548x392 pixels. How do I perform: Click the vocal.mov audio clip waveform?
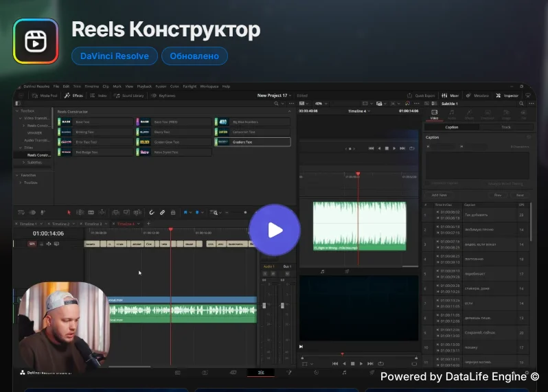click(183, 310)
